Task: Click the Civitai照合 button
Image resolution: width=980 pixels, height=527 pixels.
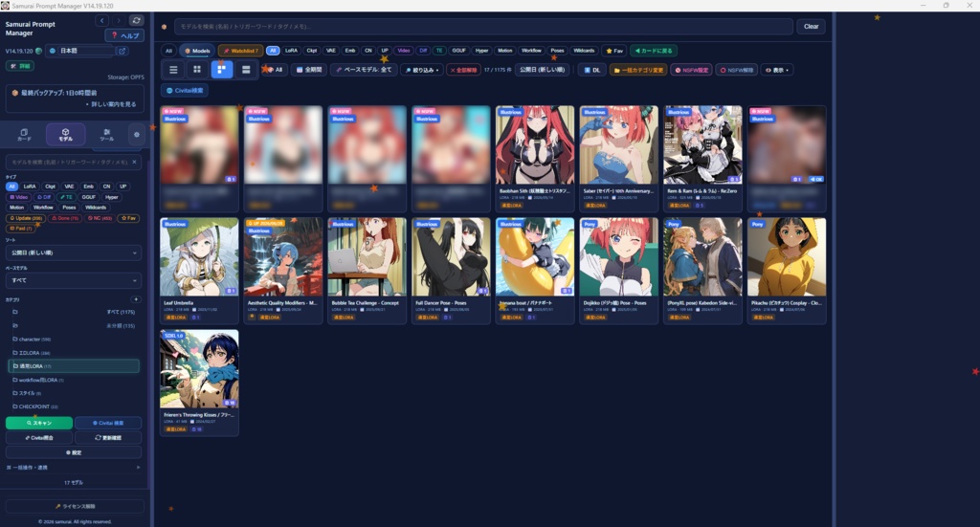Action: 38,438
